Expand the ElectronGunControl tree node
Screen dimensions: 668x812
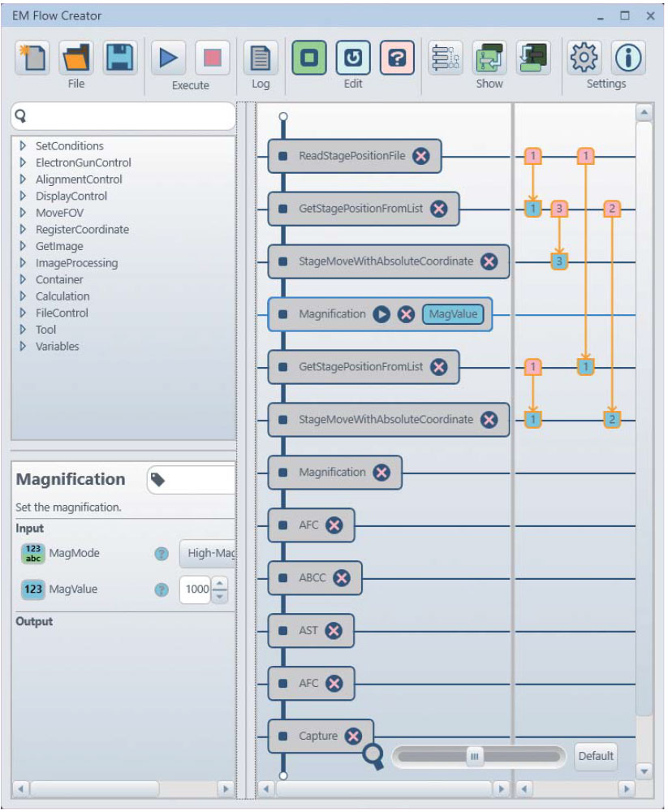coord(23,162)
